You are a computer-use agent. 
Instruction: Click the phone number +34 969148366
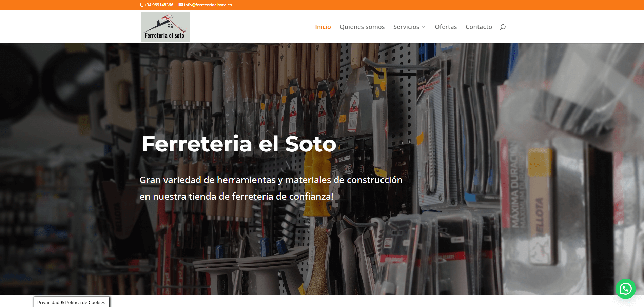pyautogui.click(x=159, y=5)
